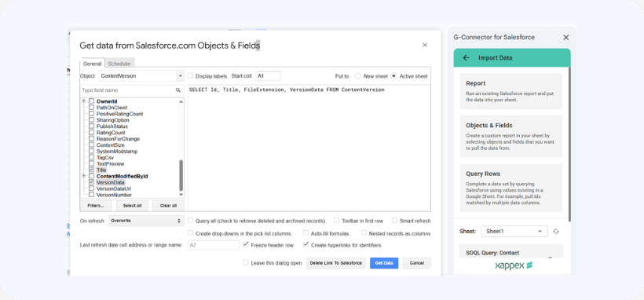Click into the SOQL query text area
The image size is (644, 300).
[x=309, y=148]
